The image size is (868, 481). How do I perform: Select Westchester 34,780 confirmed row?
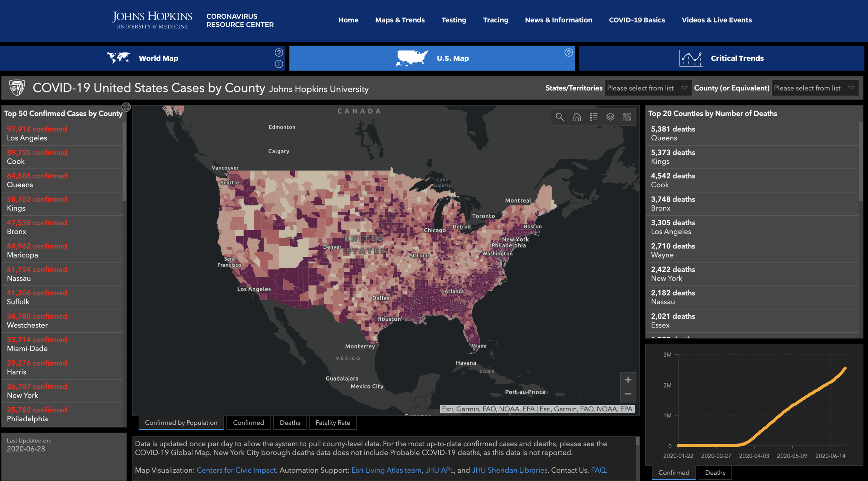(62, 321)
